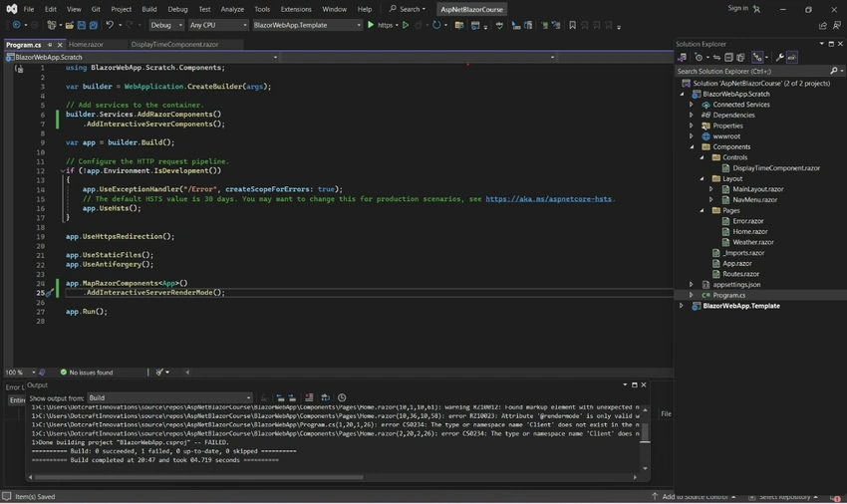Open Properties wrench icon in Solution Explorer
847x504 pixels.
780,57
